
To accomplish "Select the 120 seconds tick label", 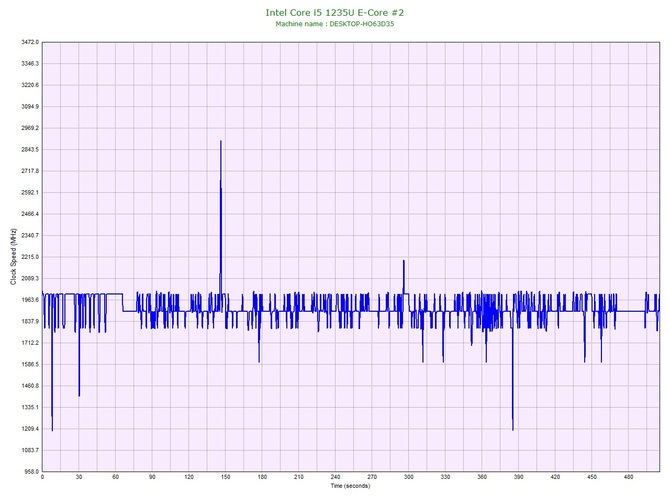I will 189,477.
